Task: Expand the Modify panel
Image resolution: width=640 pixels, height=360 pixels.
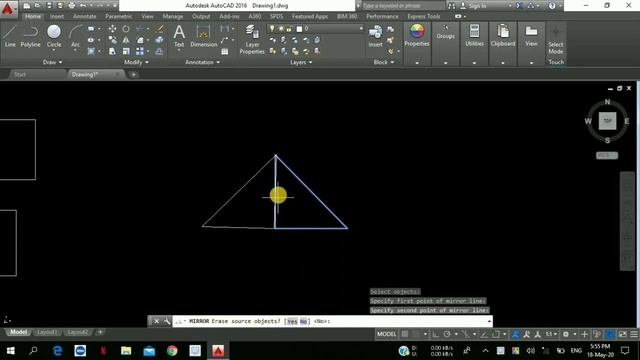Action: click(x=136, y=62)
